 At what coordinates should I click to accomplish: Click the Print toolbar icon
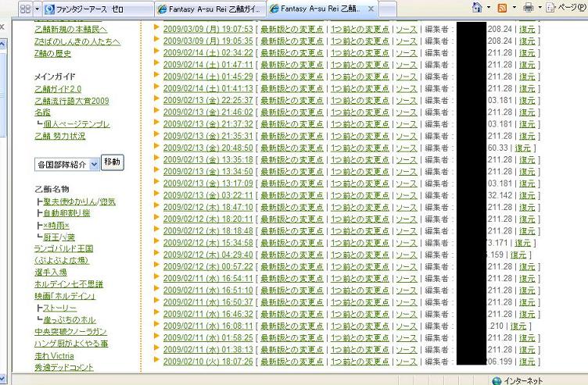click(x=528, y=8)
